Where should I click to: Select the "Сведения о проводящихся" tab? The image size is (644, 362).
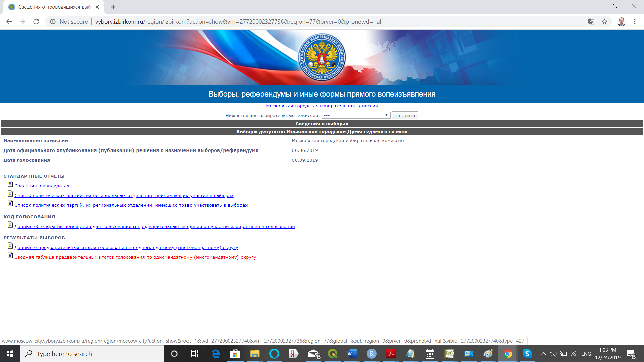[54, 7]
